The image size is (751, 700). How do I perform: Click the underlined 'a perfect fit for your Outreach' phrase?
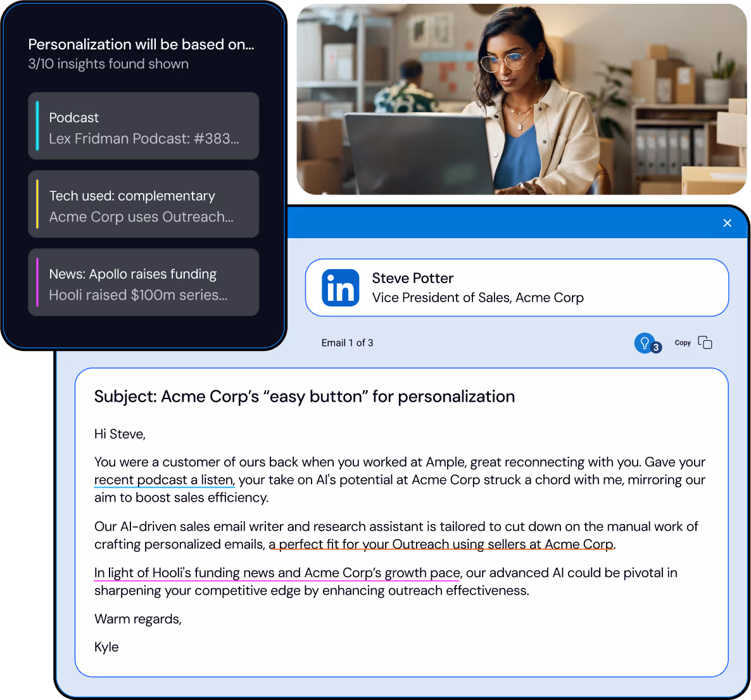[441, 545]
